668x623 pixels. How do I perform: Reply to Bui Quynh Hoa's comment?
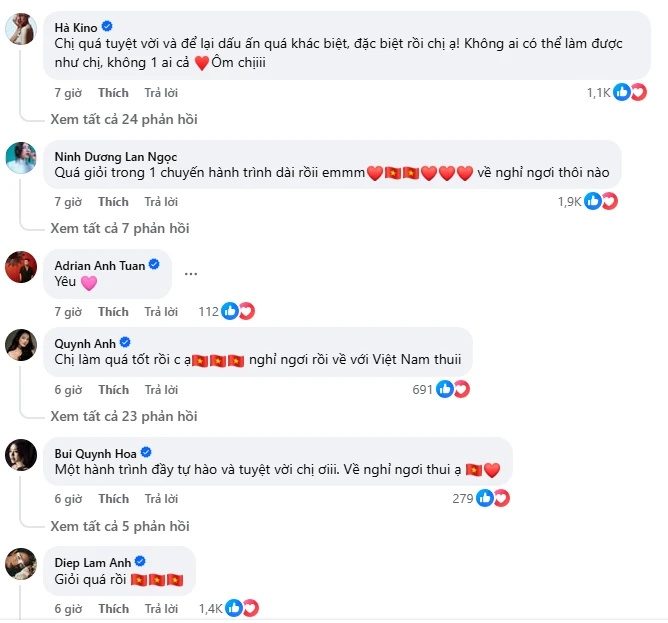click(160, 498)
